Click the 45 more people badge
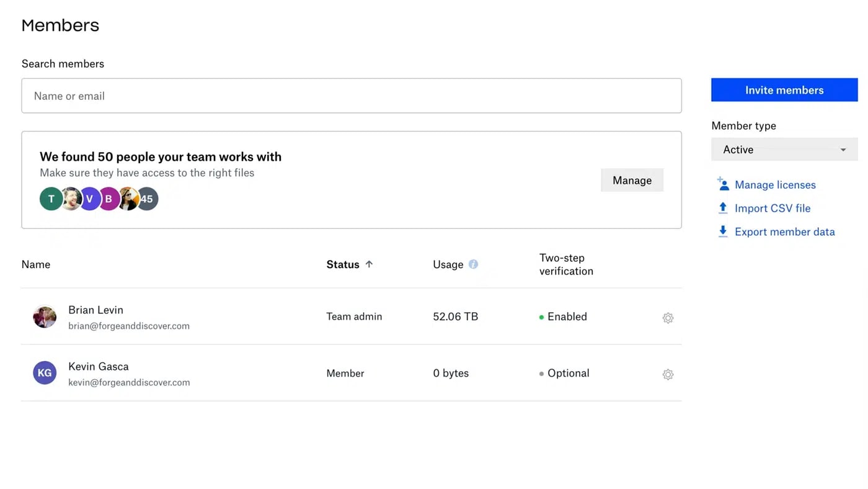 point(148,199)
